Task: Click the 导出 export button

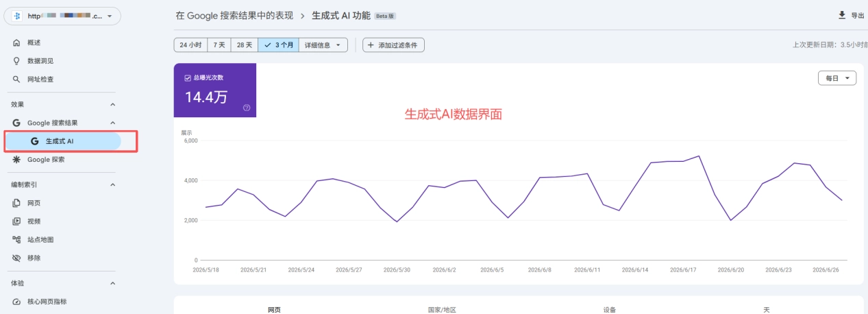Action: pos(852,15)
